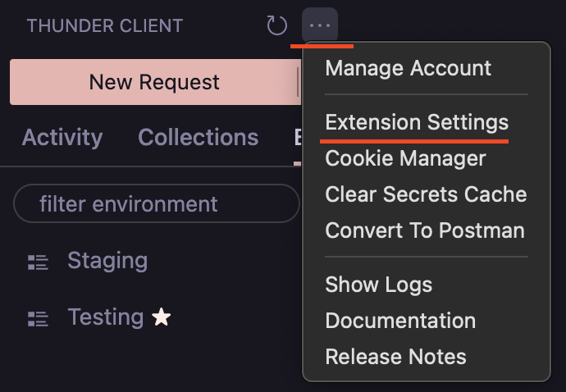The image size is (566, 392).
Task: Click the Testing environment list icon
Action: coord(38,319)
